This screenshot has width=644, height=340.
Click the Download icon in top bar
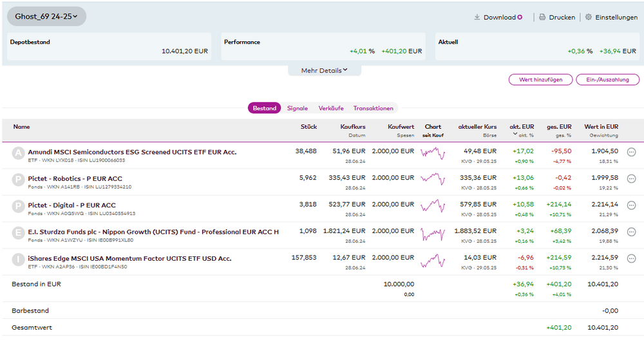[477, 17]
